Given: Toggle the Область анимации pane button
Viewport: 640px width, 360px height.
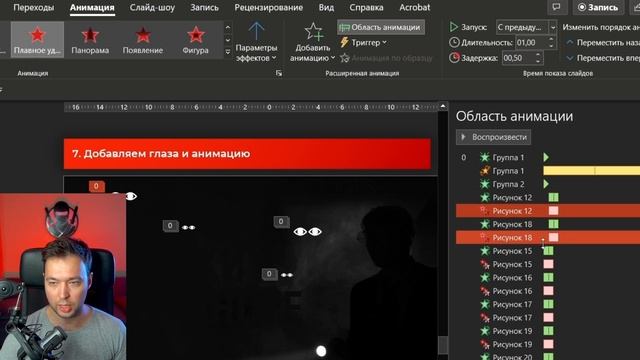Looking at the screenshot, I should click(x=381, y=27).
